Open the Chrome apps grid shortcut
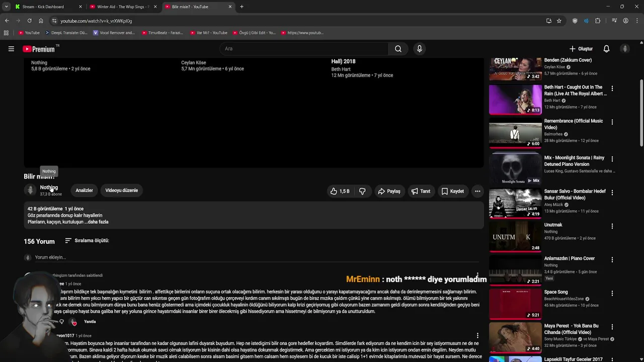The image size is (644, 362). [x=6, y=33]
